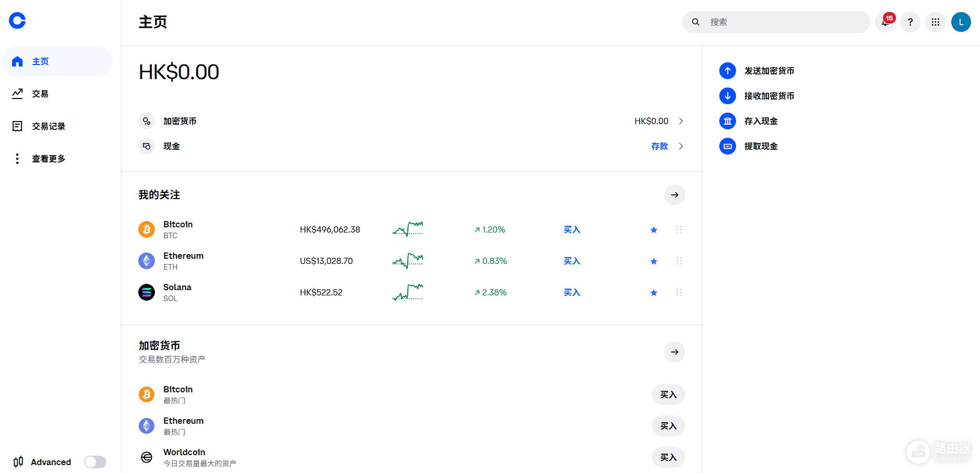The width and height of the screenshot is (980, 473).
Task: Click Bitcoin price HK$496,062.38
Action: pos(330,229)
